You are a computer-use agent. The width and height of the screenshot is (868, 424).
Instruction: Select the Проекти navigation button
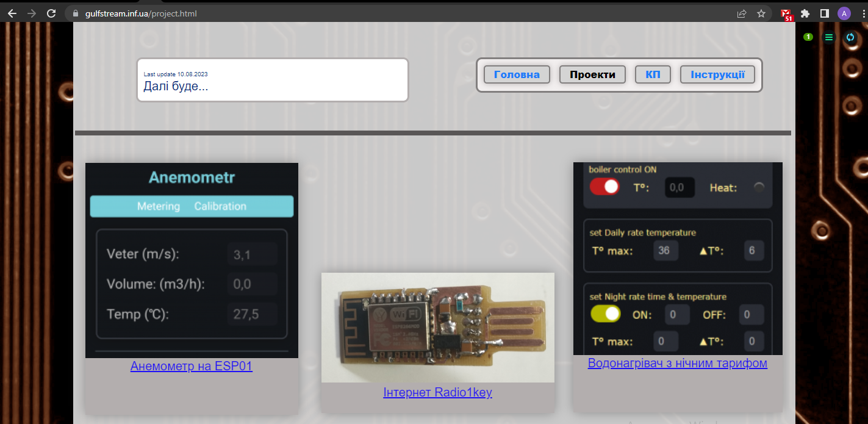point(592,74)
